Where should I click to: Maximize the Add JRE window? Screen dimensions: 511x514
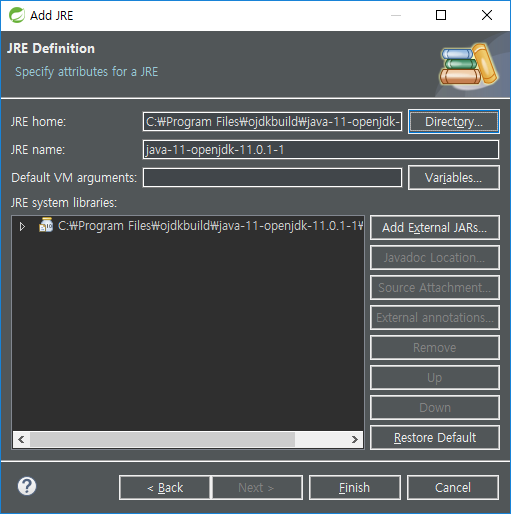441,15
